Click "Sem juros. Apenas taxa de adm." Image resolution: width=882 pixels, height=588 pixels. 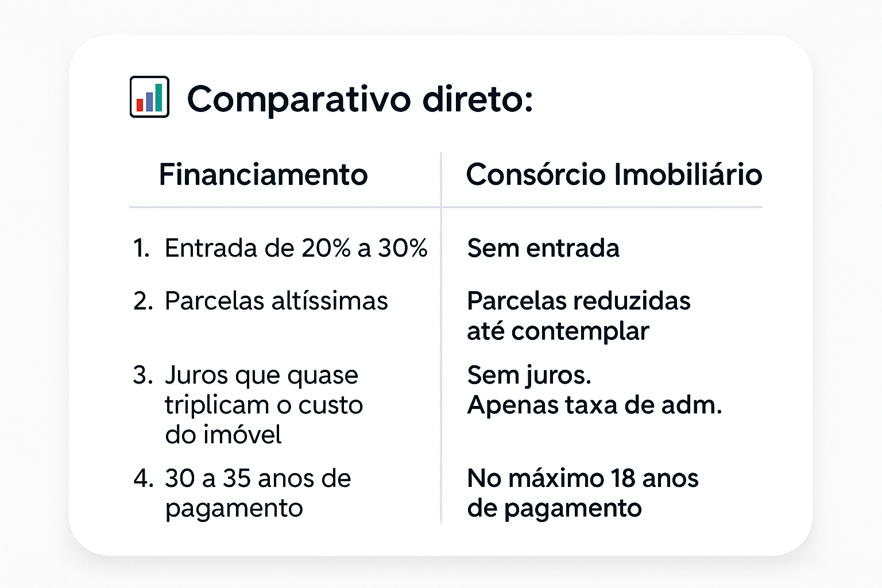(594, 390)
